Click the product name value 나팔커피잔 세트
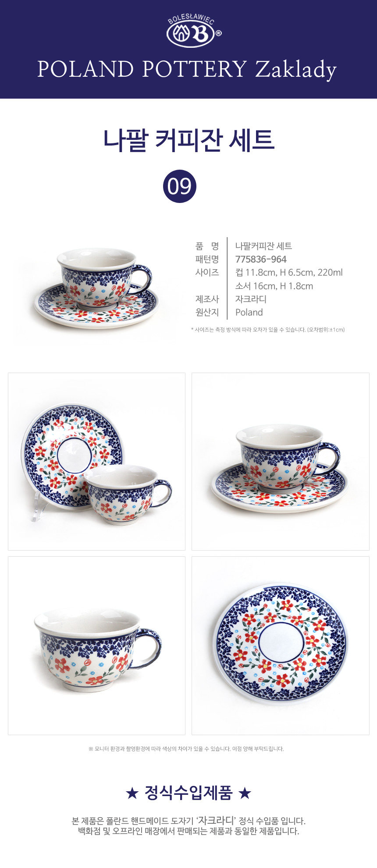This screenshot has width=377, height=868. pyautogui.click(x=263, y=246)
